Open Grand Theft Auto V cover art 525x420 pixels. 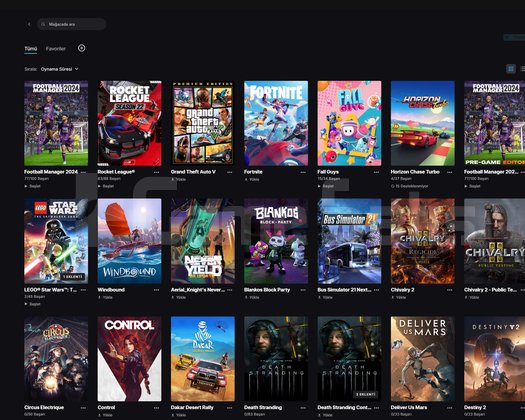(x=203, y=123)
